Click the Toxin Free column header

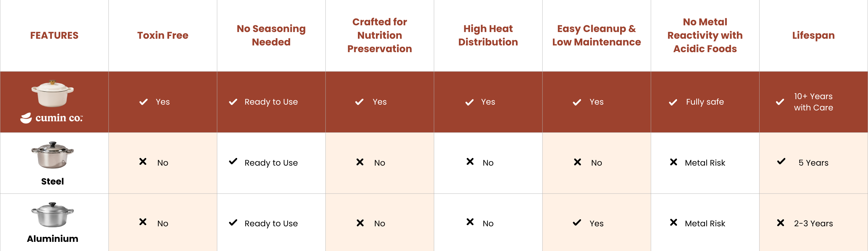163,35
